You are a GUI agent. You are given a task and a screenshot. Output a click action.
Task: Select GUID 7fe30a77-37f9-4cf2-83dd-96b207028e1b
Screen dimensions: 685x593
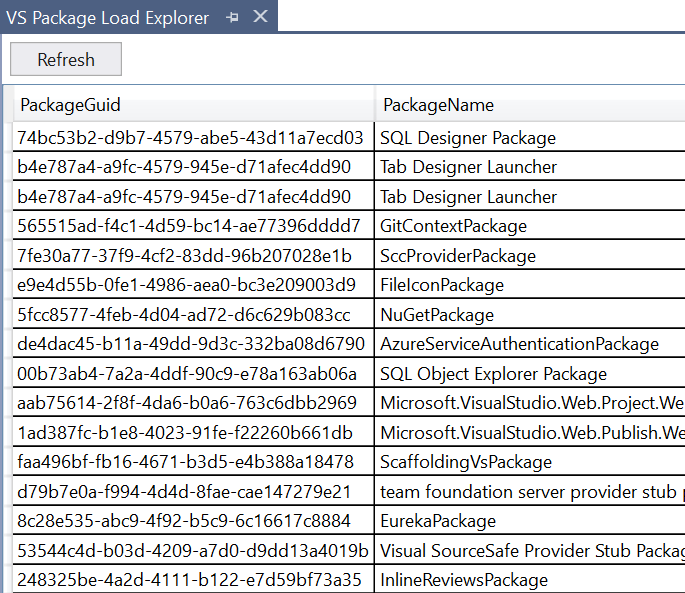[194, 256]
